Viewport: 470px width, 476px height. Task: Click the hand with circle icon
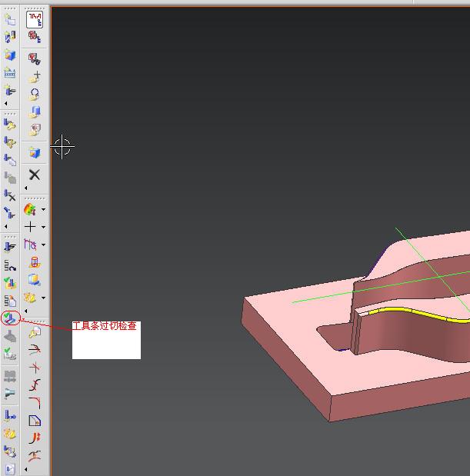tap(35, 94)
